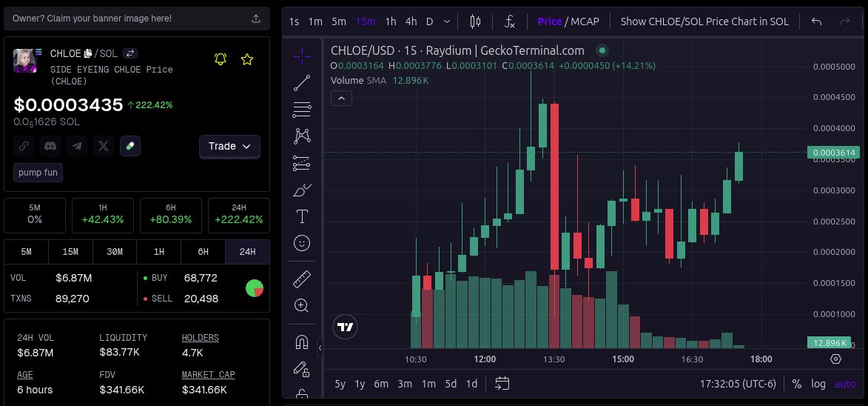The width and height of the screenshot is (868, 406).
Task: Set chart range to 1d
Action: click(x=471, y=384)
